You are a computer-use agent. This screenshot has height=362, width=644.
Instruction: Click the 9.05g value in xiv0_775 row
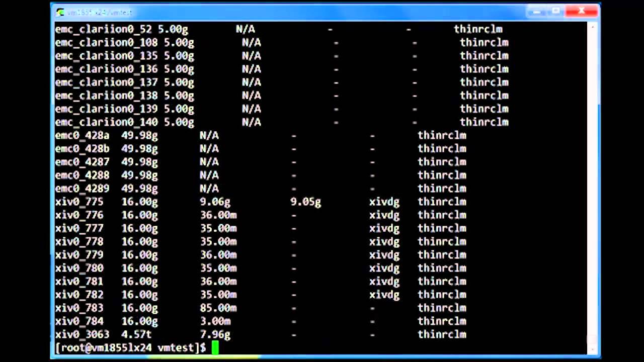(x=305, y=202)
